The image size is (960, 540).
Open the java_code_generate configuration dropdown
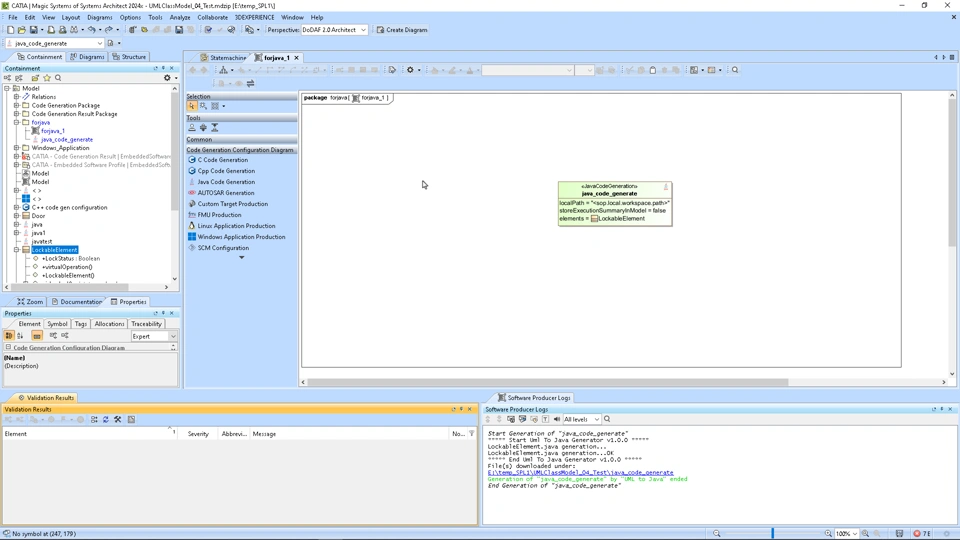pyautogui.click(x=54, y=43)
